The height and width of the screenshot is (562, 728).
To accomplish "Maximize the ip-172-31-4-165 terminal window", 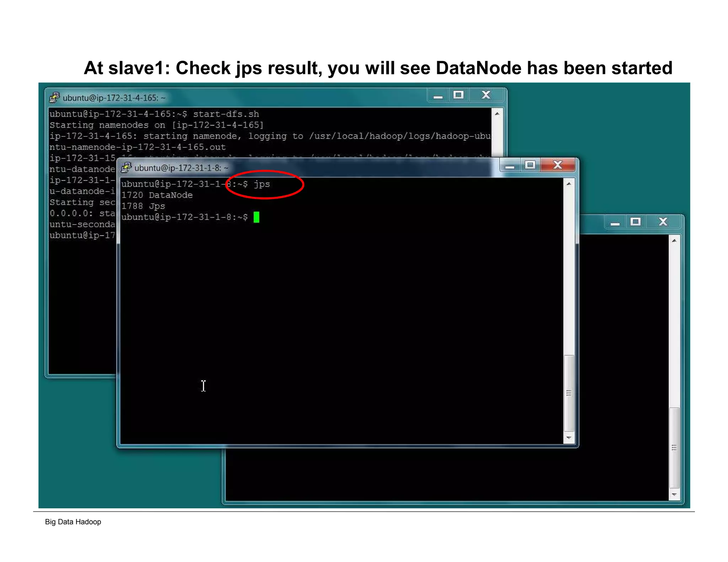I will [x=459, y=95].
